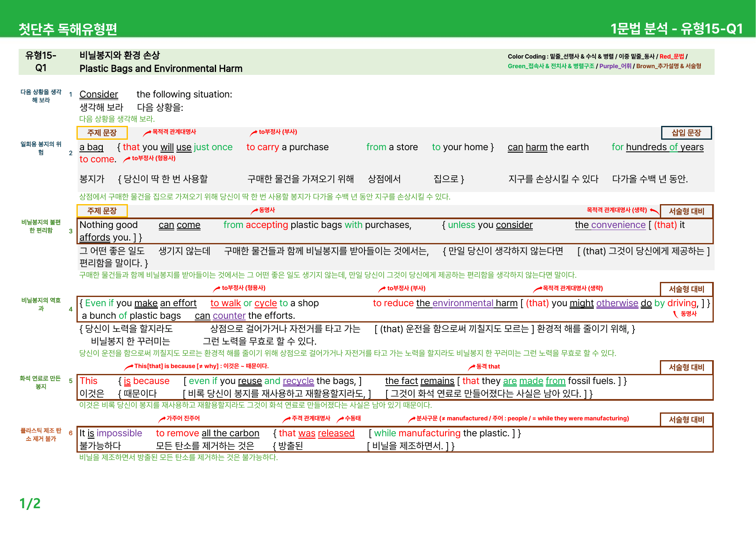Click 'to carry a purchase' in sentence 2
This screenshot has height=535, width=756.
[288, 147]
